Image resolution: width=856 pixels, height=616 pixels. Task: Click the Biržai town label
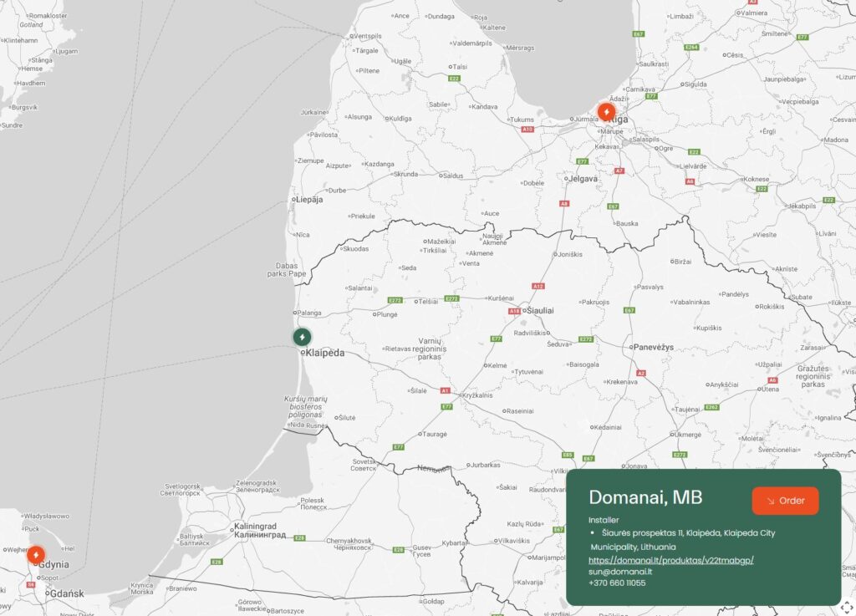(x=683, y=262)
